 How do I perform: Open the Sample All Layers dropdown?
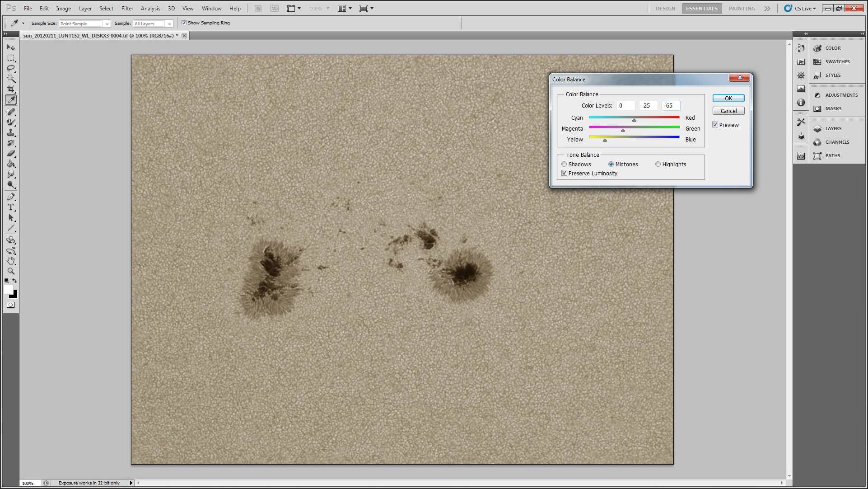153,24
